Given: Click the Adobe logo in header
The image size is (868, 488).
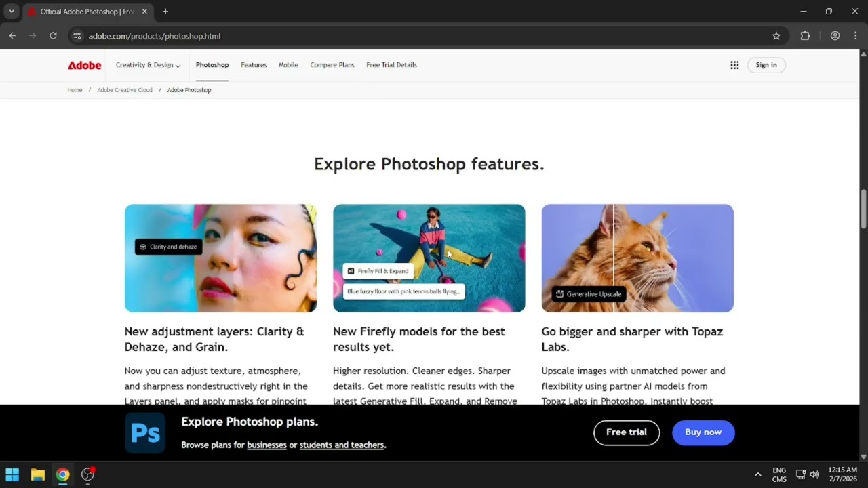Looking at the screenshot, I should [85, 65].
